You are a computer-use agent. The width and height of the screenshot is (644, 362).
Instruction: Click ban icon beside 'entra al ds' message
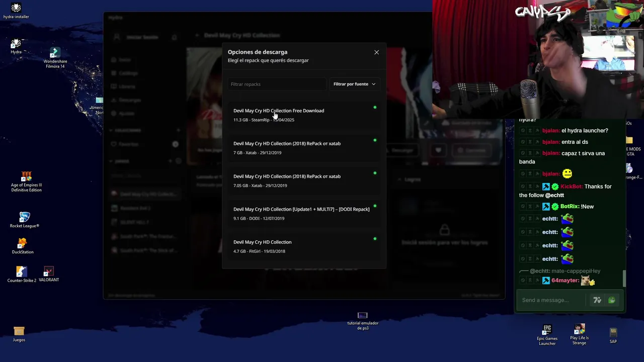523,142
